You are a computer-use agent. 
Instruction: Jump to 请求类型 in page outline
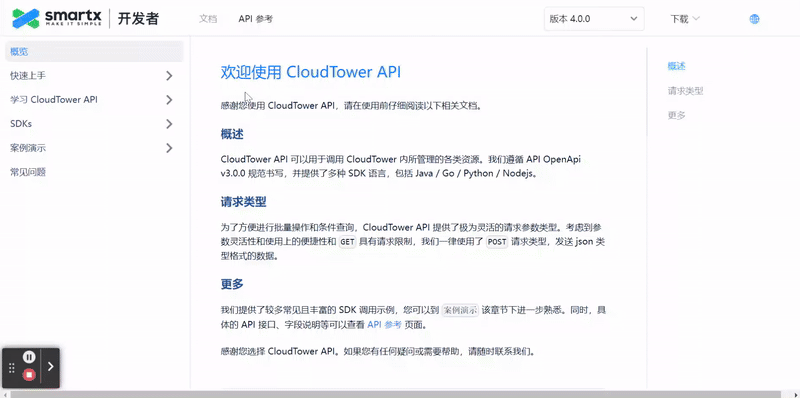[x=685, y=91]
